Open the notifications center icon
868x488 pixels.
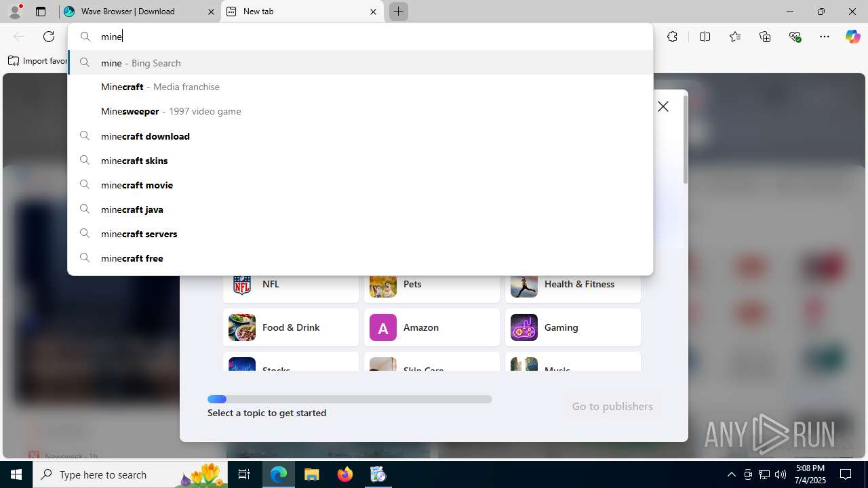tap(846, 474)
